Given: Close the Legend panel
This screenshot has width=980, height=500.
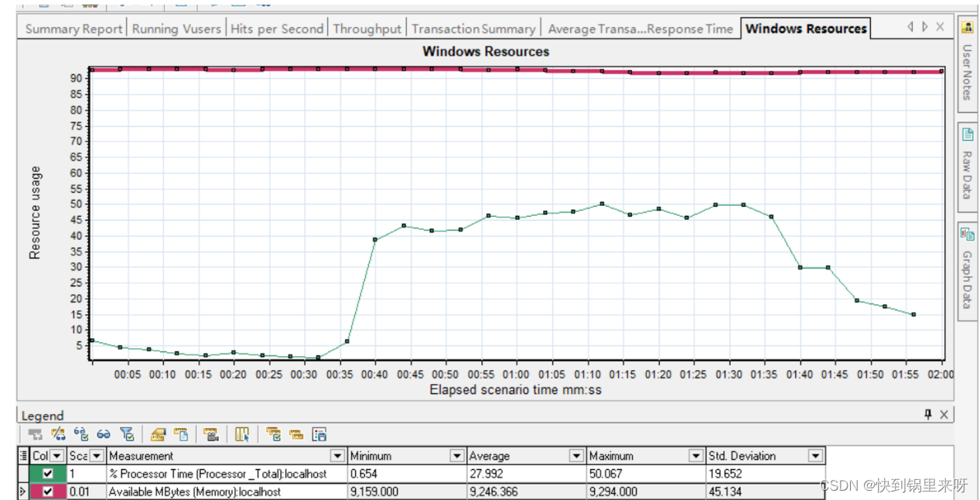Looking at the screenshot, I should click(944, 415).
